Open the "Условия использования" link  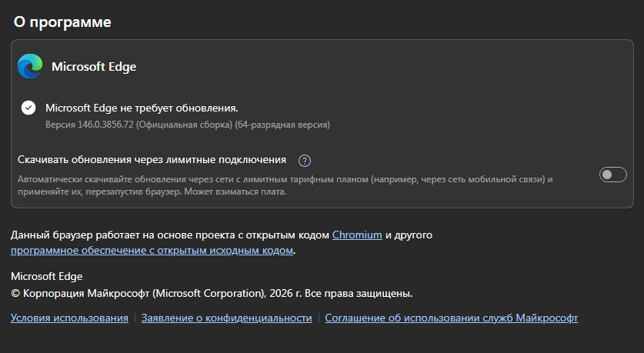(x=69, y=318)
